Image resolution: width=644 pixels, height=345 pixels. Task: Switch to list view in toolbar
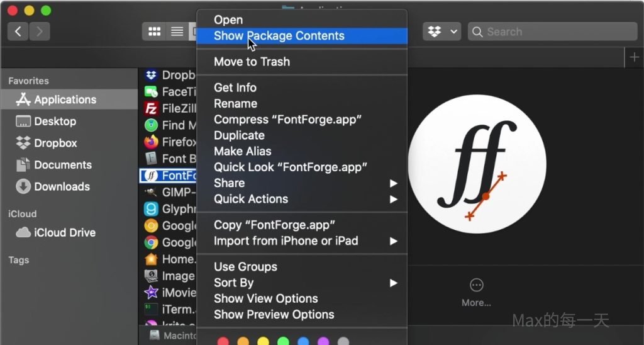[x=177, y=31]
